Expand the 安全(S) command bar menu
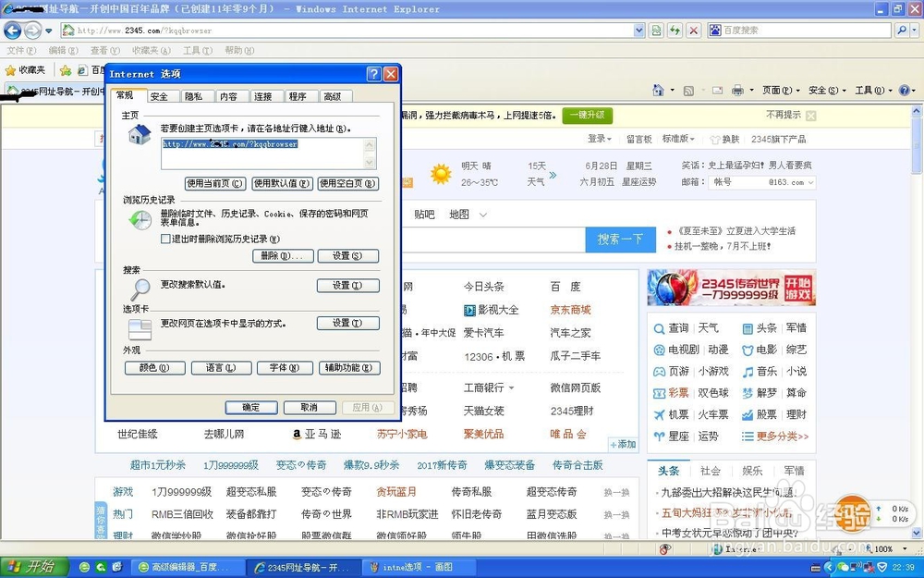The width and height of the screenshot is (924, 578). (x=827, y=91)
